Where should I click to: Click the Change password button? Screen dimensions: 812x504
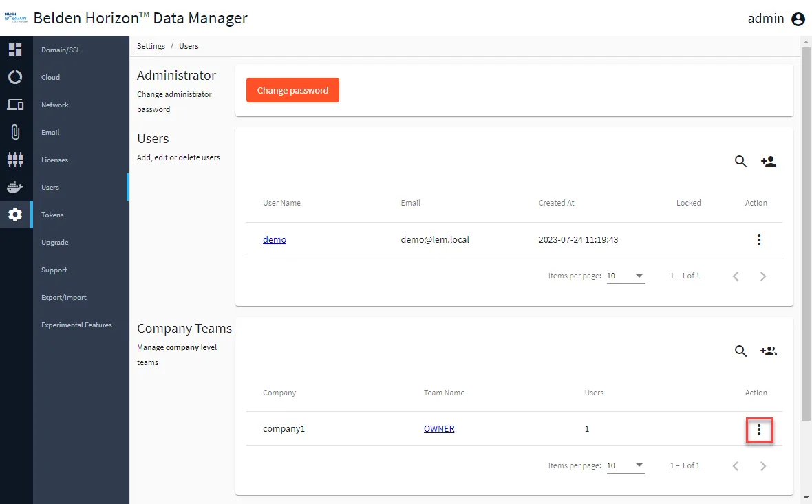pyautogui.click(x=292, y=90)
